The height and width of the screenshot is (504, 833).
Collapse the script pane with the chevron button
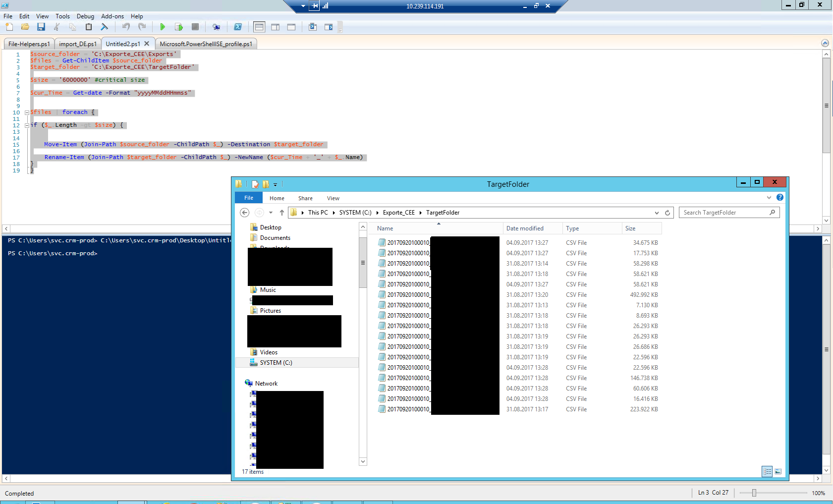click(825, 43)
